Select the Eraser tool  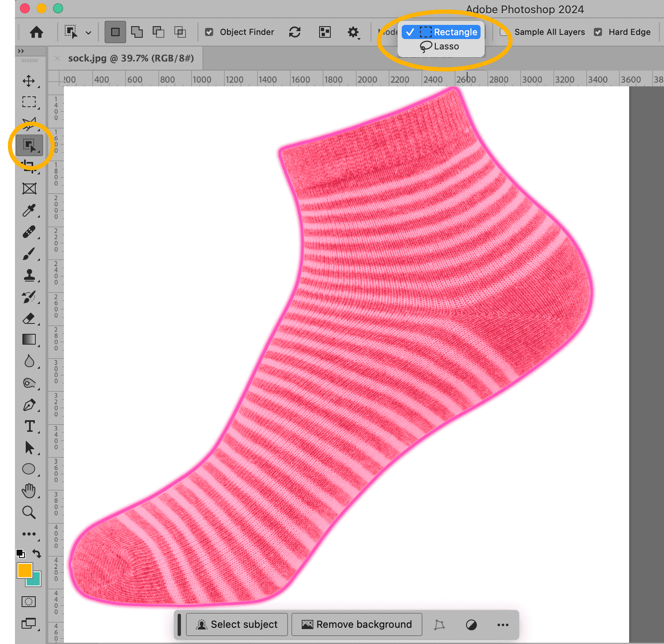pyautogui.click(x=29, y=318)
